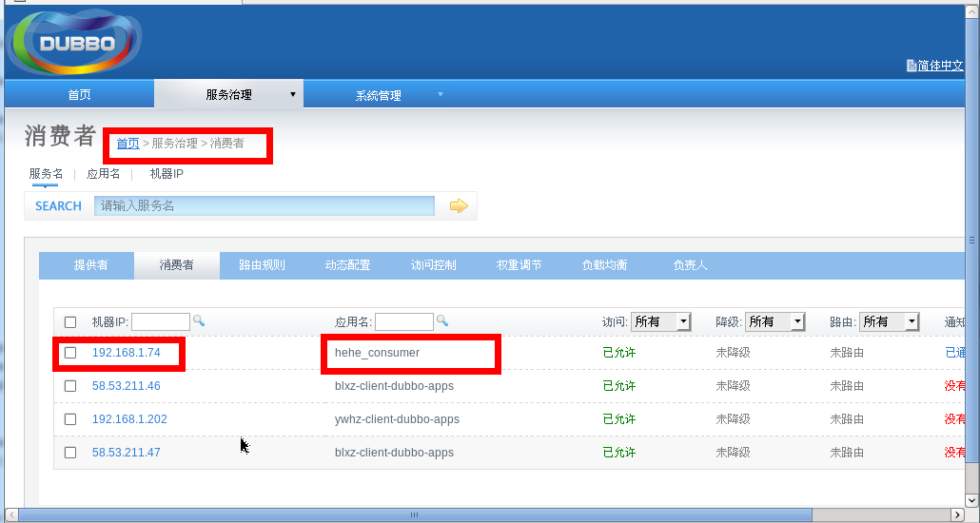This screenshot has height=523, width=980.
Task: Click the 系统管理 dropdown triangle
Action: (x=440, y=94)
